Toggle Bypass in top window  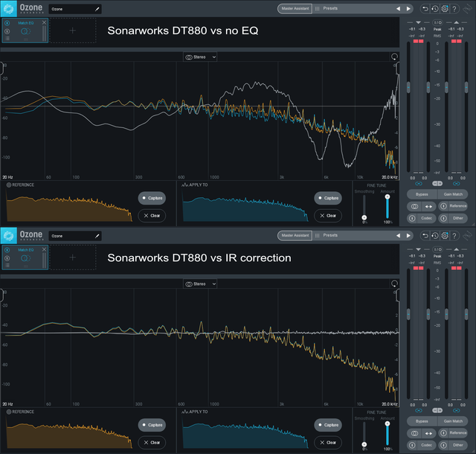(422, 194)
